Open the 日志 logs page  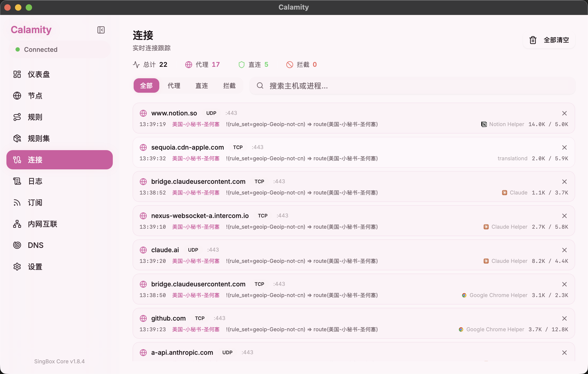pyautogui.click(x=35, y=181)
